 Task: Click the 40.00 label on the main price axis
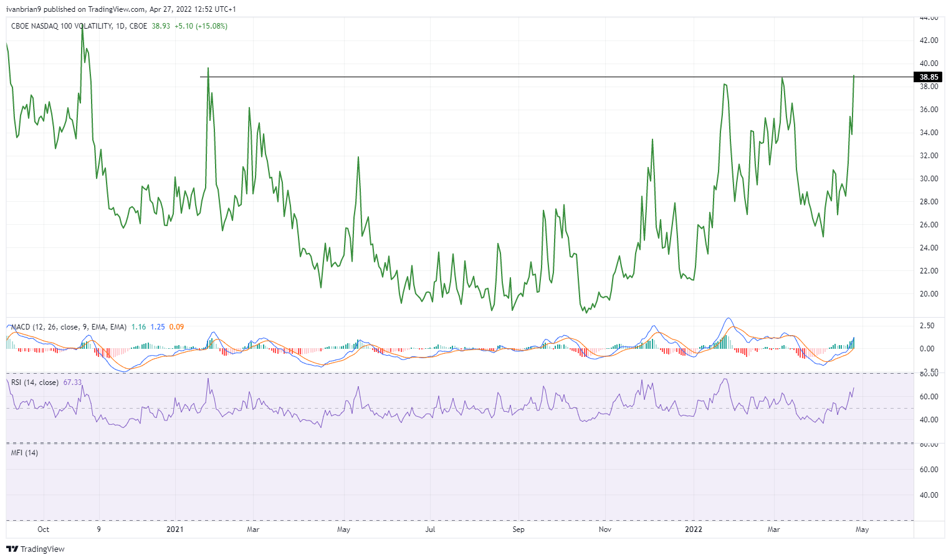tap(929, 64)
